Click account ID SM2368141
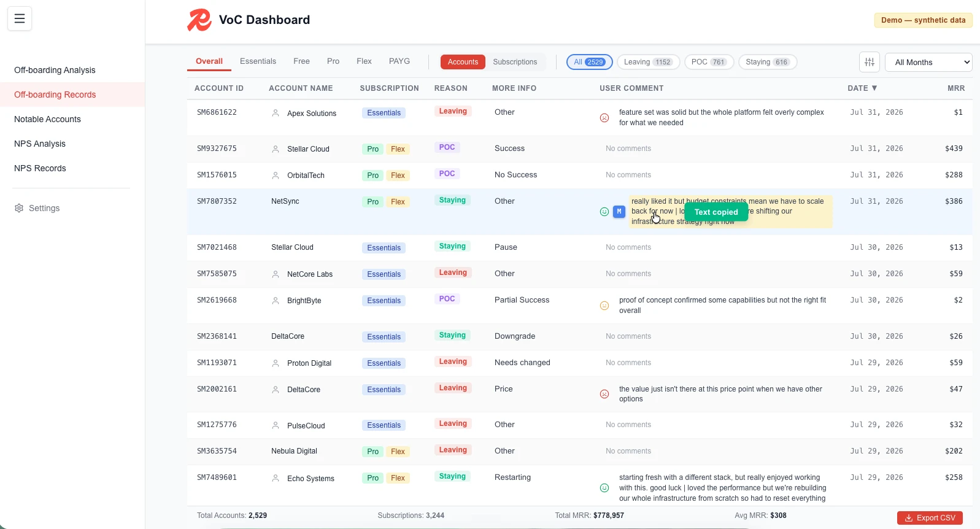The height and width of the screenshot is (529, 980). click(x=217, y=336)
